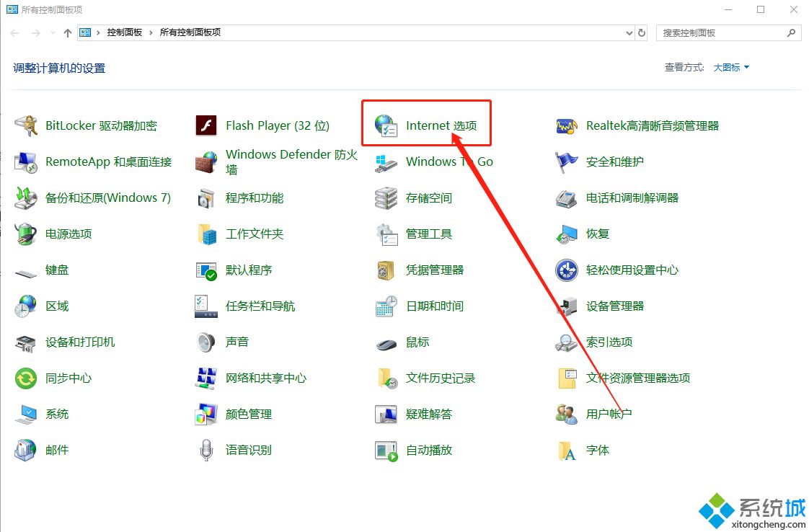
Task: Open the 默认程序 icon
Action: coord(206,270)
